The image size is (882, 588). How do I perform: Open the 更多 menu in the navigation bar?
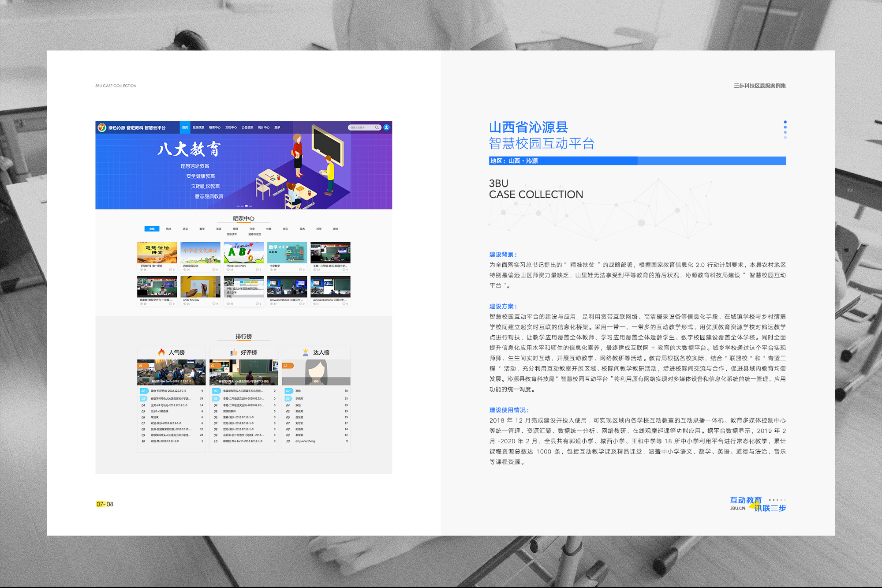tap(277, 127)
